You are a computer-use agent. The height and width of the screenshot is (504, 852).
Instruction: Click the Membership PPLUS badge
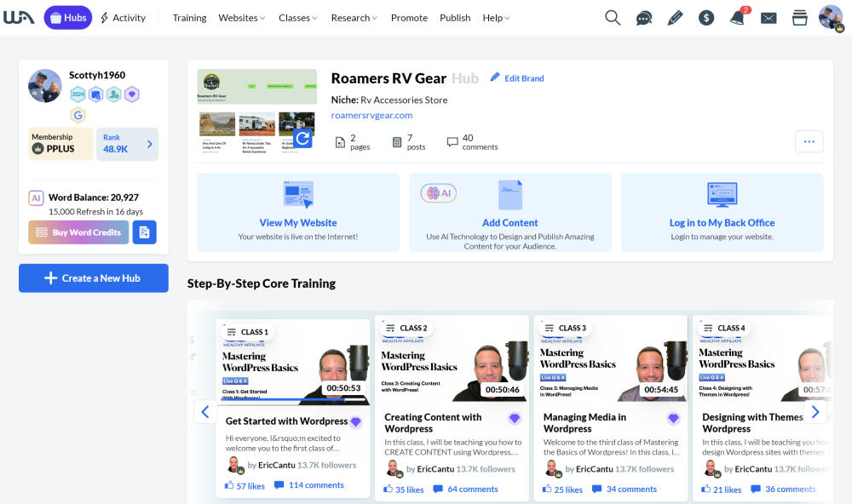[x=60, y=144]
